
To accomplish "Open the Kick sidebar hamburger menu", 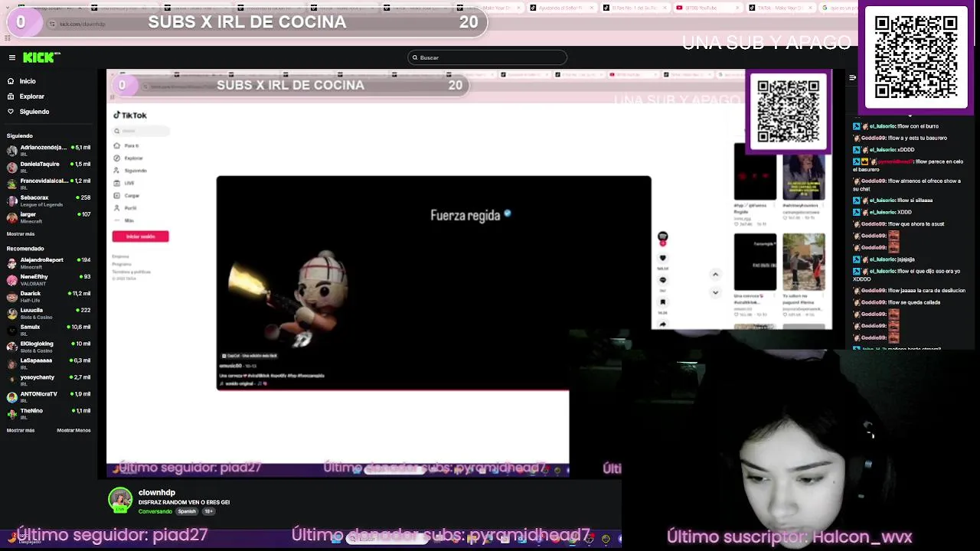I will coord(12,57).
